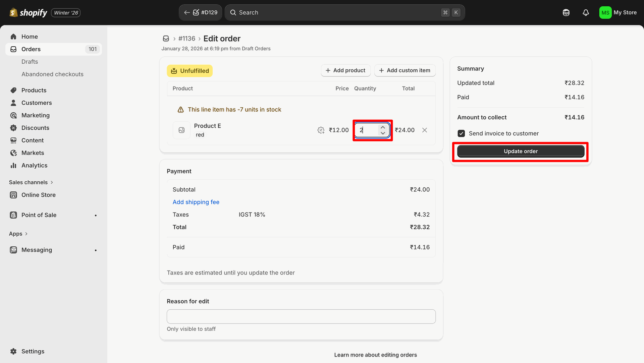
Task: Expand the Sales channels section
Action: [31, 182]
